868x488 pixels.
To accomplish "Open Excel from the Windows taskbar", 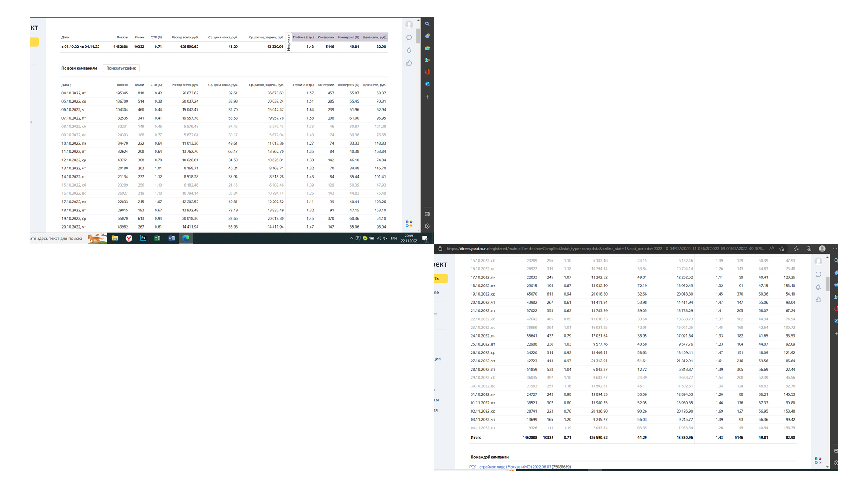I will pyautogui.click(x=157, y=238).
